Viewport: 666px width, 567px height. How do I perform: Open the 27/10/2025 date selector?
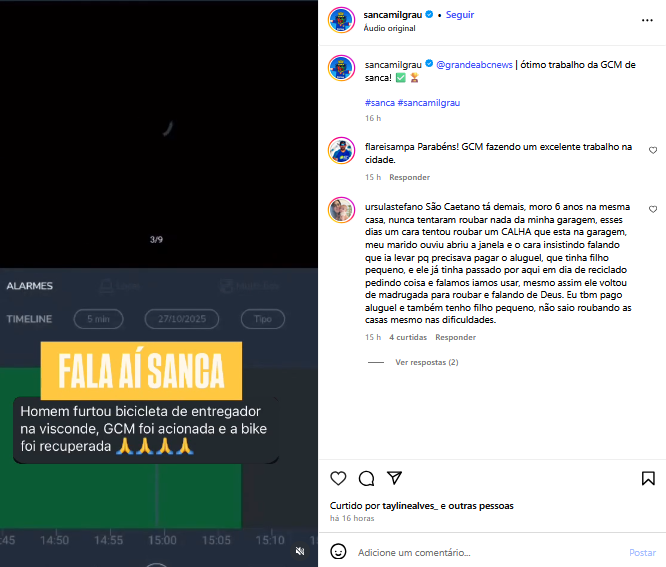pos(182,319)
